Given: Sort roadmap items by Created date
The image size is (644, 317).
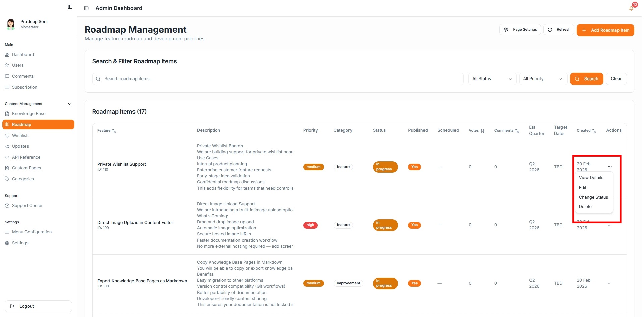Looking at the screenshot, I should pos(586,131).
